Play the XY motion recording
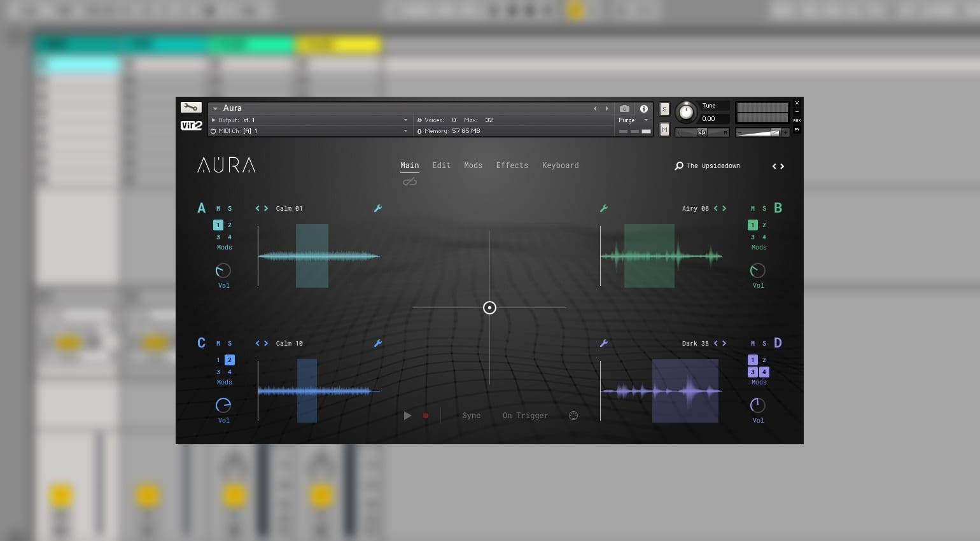This screenshot has height=541, width=980. [407, 416]
